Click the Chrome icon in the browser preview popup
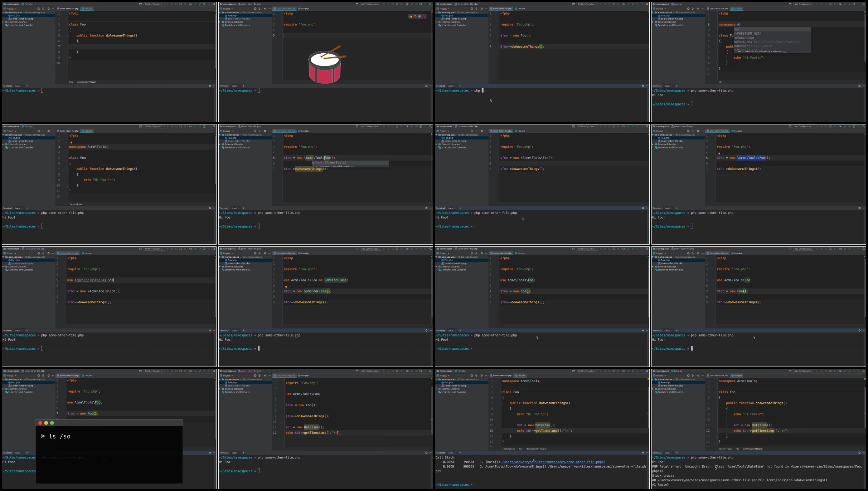 (x=411, y=16)
